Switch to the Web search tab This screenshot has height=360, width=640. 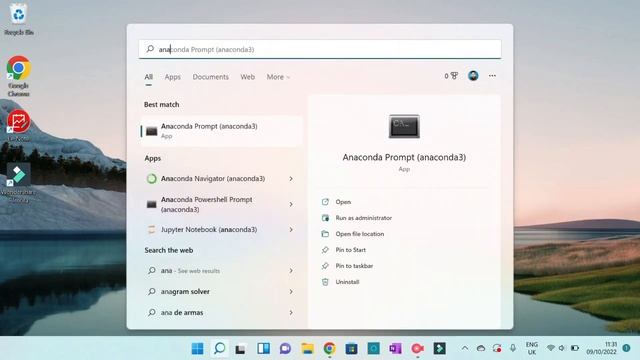click(x=247, y=77)
